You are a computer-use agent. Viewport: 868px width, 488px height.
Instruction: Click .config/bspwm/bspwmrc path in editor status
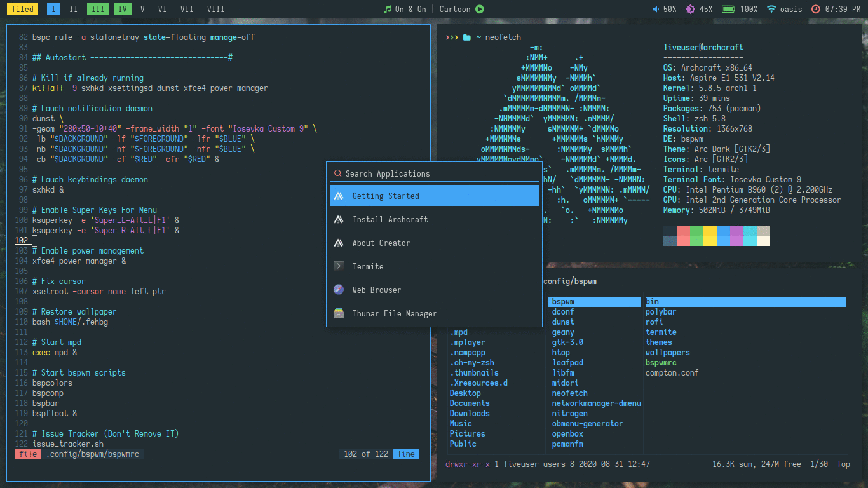(93, 454)
